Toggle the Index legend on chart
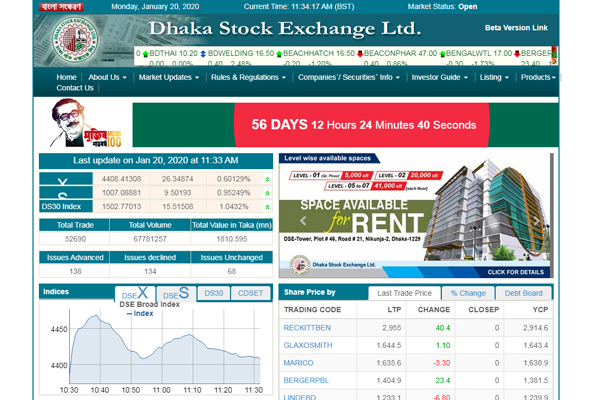This screenshot has height=400, width=600. 140,313
